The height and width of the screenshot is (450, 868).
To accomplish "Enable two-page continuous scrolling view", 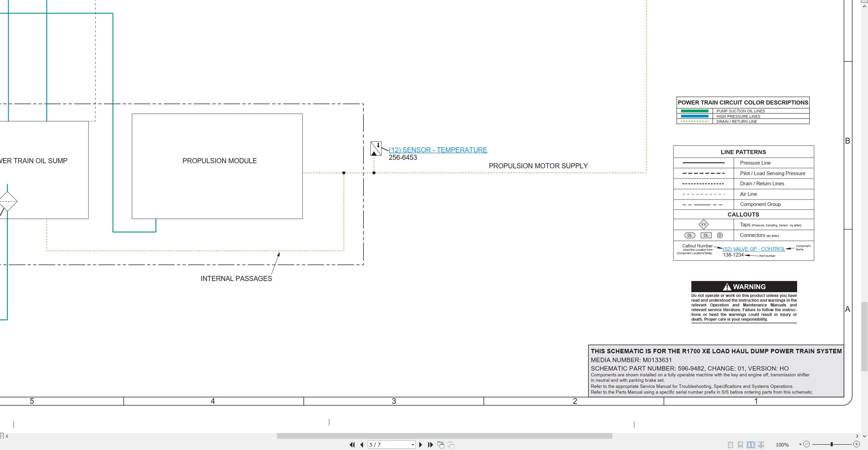I will (x=761, y=445).
